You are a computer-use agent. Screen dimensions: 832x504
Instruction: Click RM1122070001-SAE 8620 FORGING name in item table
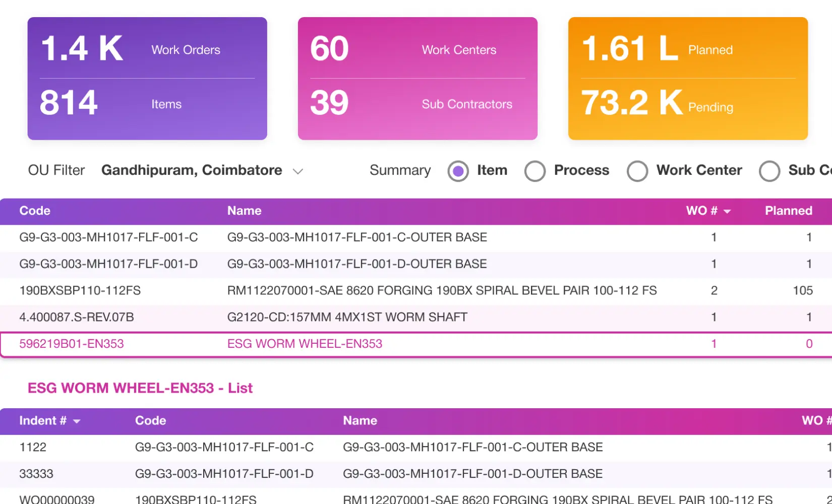click(x=442, y=291)
